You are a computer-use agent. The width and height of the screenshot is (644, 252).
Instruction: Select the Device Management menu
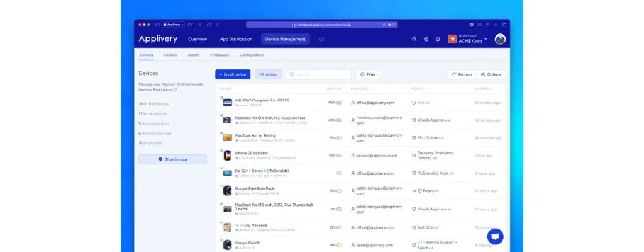[286, 39]
